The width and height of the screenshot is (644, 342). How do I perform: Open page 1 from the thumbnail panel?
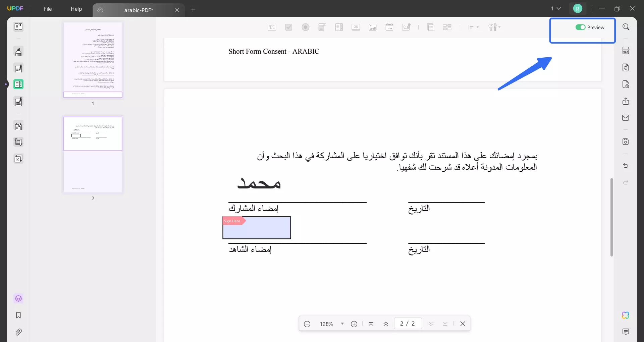pos(93,60)
